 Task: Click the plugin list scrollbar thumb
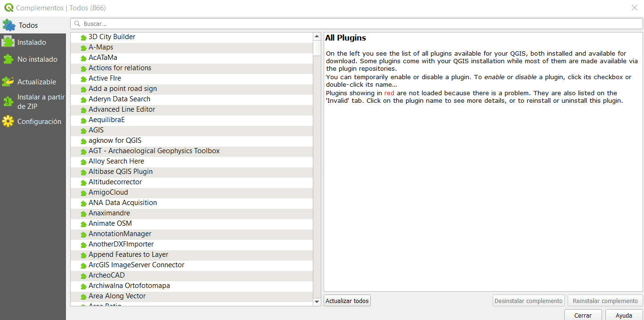point(317,48)
